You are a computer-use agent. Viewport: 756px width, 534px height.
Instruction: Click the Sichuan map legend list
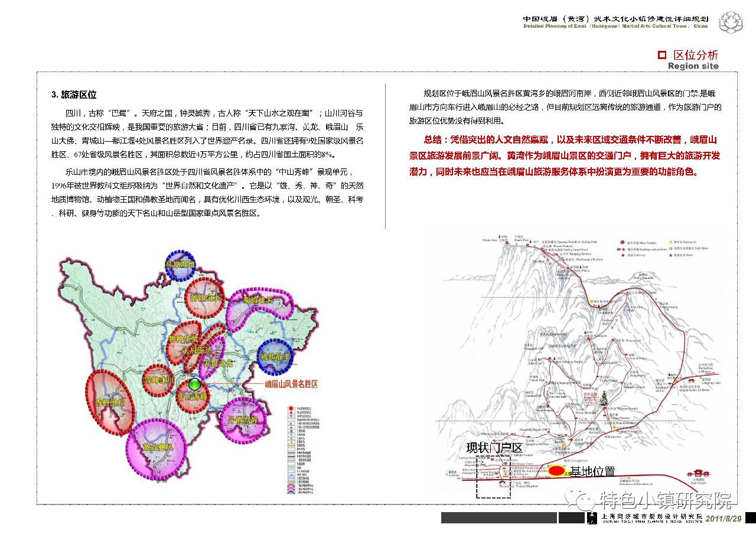[x=304, y=451]
